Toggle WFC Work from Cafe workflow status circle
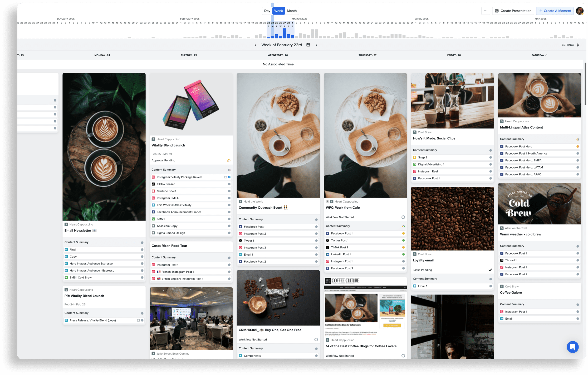Viewport: 588px width, 375px height. tap(403, 217)
